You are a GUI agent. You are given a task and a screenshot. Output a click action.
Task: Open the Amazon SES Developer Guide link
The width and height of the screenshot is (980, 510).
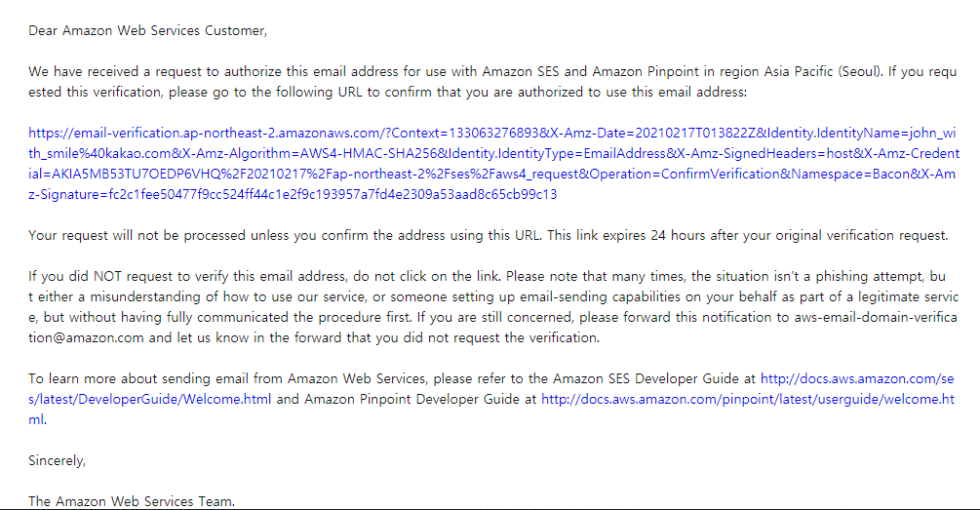(x=857, y=378)
